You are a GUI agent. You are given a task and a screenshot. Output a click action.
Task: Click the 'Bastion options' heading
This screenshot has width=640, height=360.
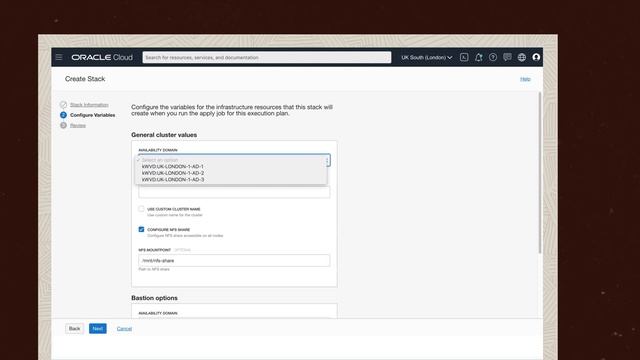154,298
